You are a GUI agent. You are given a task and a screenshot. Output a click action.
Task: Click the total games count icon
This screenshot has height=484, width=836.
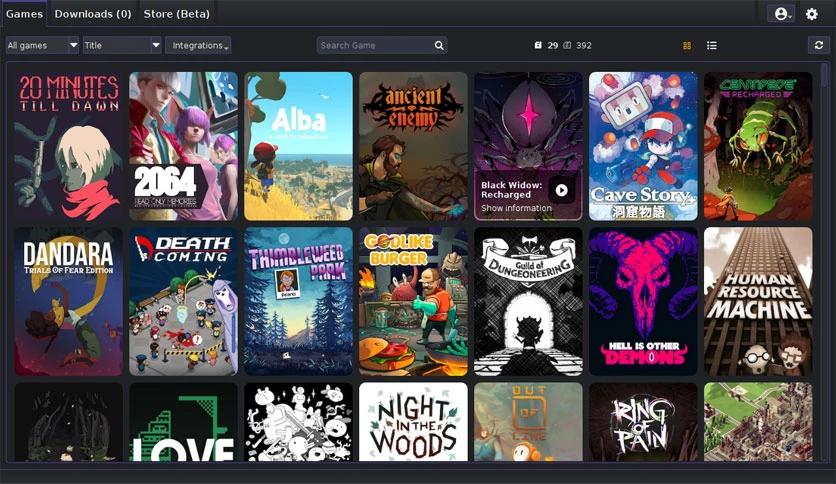click(x=567, y=45)
